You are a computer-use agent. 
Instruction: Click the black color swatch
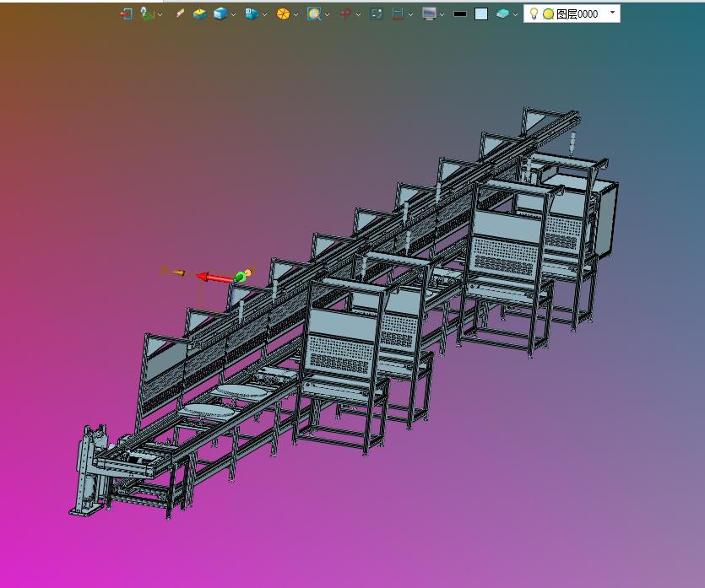(x=460, y=14)
